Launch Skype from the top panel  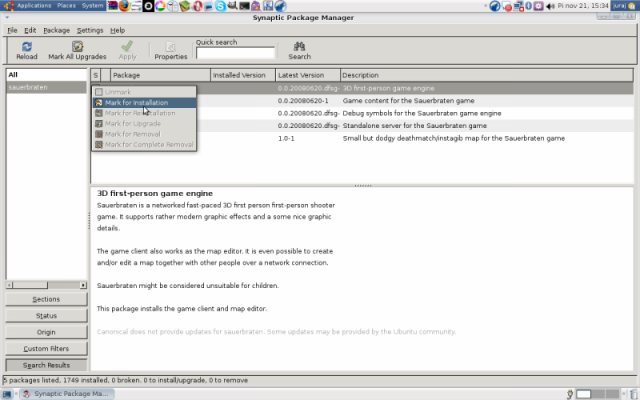(x=220, y=6)
